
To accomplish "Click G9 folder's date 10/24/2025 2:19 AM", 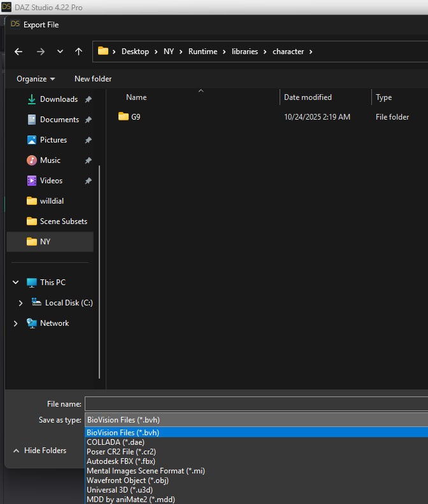I will (317, 117).
